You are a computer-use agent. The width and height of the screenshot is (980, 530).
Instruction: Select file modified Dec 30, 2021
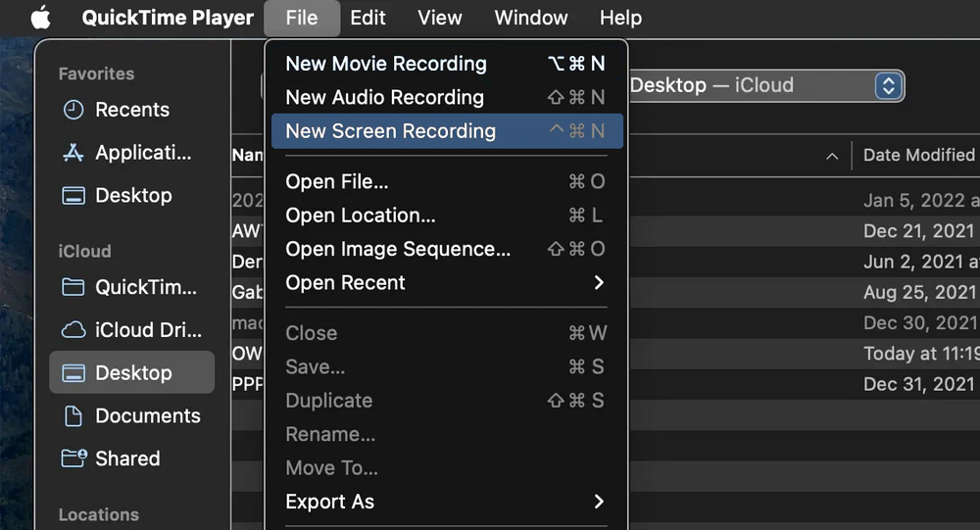pos(921,322)
